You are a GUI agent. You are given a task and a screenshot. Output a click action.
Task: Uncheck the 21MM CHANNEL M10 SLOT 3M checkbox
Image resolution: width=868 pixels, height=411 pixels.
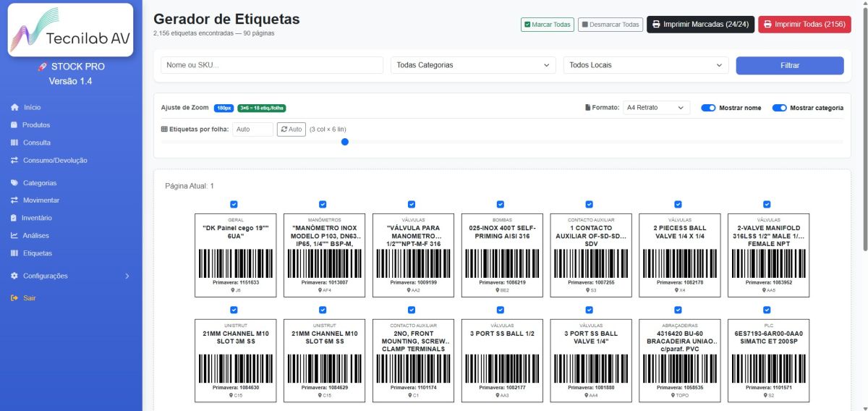[234, 310]
